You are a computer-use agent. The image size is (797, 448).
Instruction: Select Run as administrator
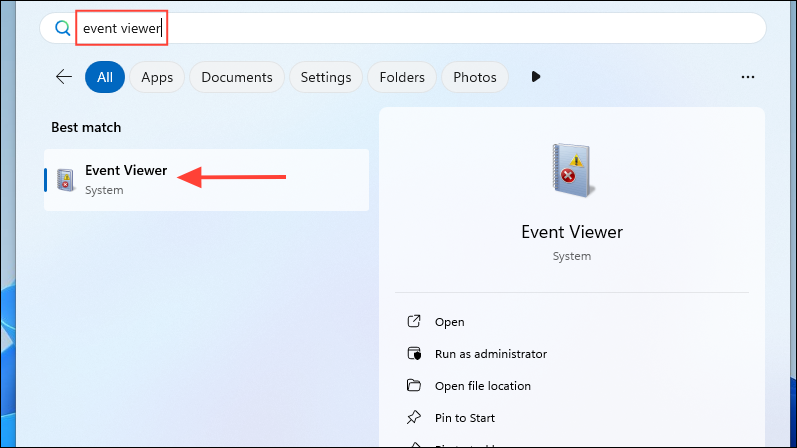pyautogui.click(x=491, y=354)
